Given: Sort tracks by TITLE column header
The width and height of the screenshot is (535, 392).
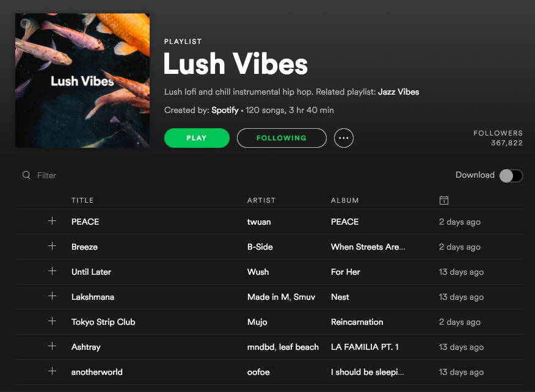Looking at the screenshot, I should [x=82, y=200].
